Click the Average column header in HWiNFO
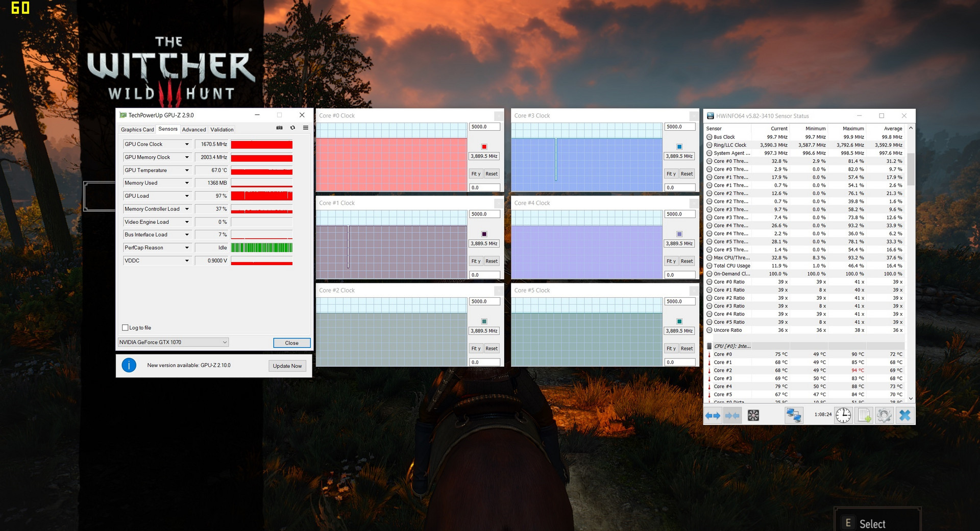Viewport: 980px width, 531px height. click(x=893, y=129)
